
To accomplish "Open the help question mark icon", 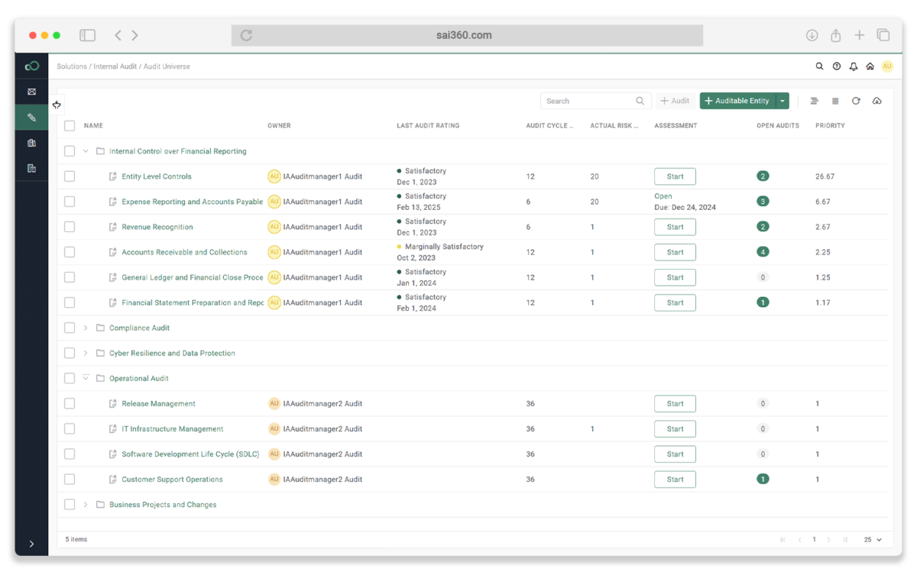I will 837,66.
